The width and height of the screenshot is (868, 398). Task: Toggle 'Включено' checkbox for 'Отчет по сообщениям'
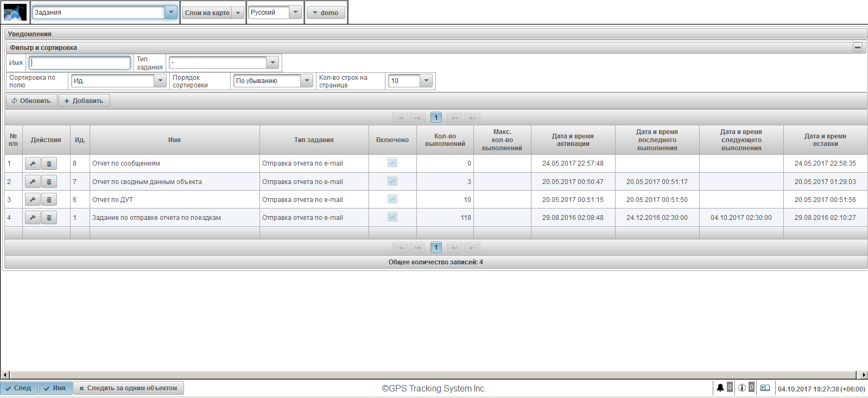tap(392, 162)
